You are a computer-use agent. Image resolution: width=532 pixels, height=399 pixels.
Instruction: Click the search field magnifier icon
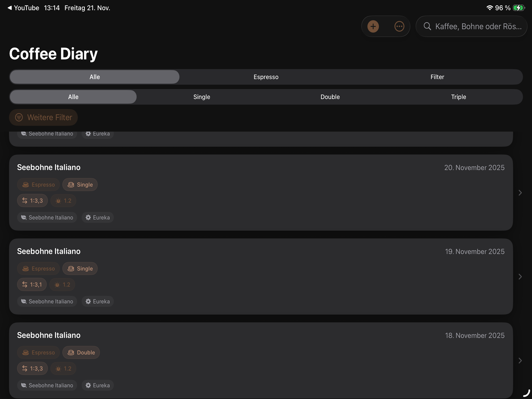[x=427, y=26]
